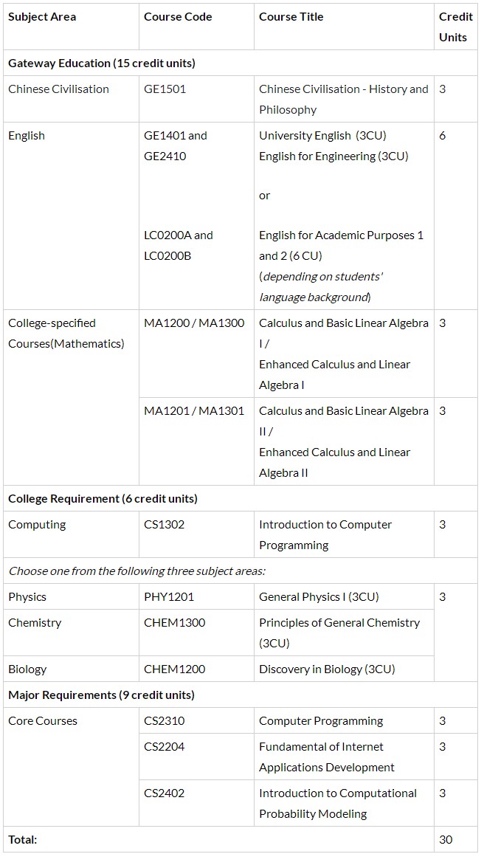Screen dimensions: 484x868
Task: Click the total credit units value 30
Action: pyautogui.click(x=446, y=840)
